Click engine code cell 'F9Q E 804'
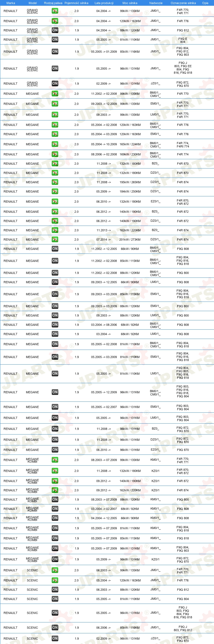 (x=183, y=40)
